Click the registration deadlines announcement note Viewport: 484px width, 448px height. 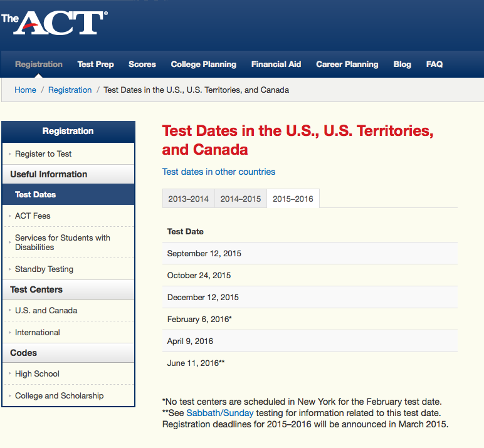305,424
